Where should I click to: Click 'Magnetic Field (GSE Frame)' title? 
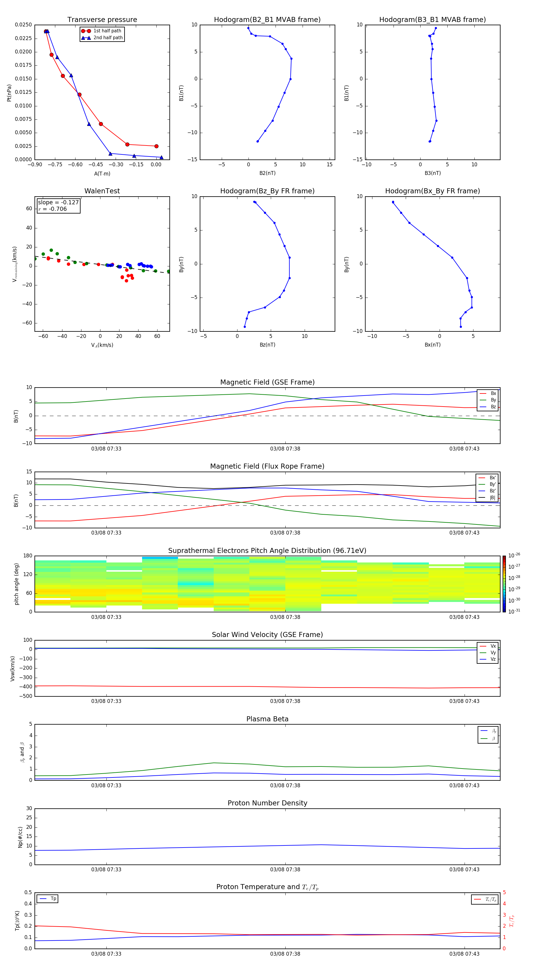(267, 382)
